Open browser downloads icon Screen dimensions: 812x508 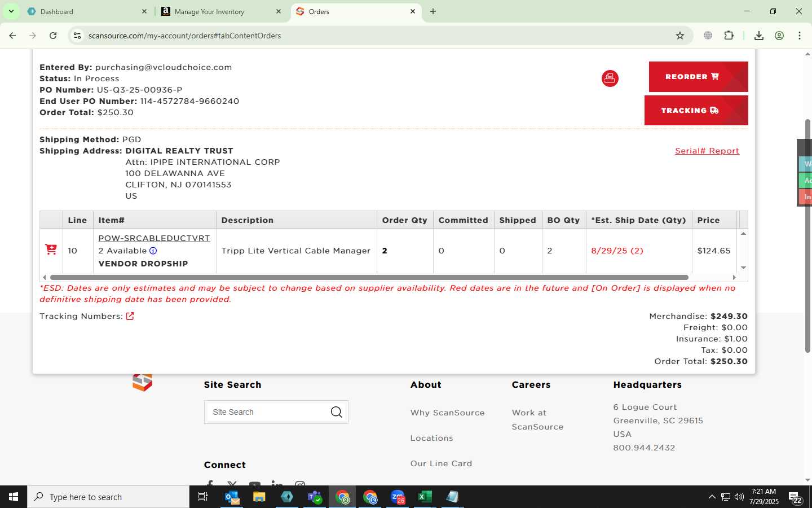click(x=759, y=36)
